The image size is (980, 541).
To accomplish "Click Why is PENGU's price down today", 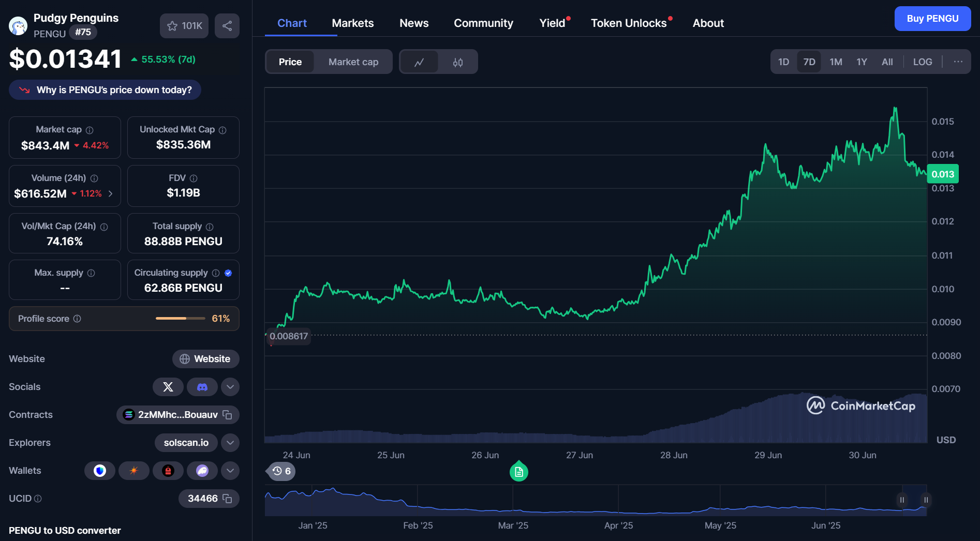I will point(105,90).
